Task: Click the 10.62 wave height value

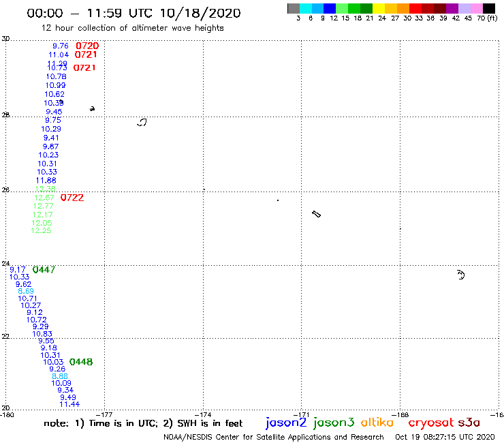Action: point(54,94)
